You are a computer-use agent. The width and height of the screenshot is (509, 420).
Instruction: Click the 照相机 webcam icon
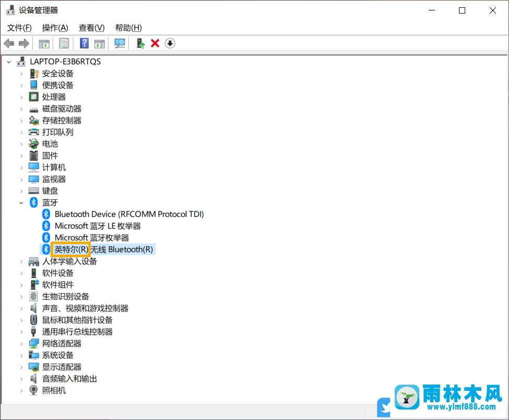coord(33,390)
